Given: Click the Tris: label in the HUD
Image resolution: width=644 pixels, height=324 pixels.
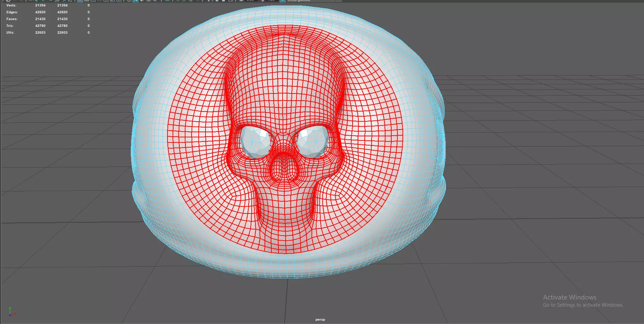Looking at the screenshot, I should tap(10, 26).
